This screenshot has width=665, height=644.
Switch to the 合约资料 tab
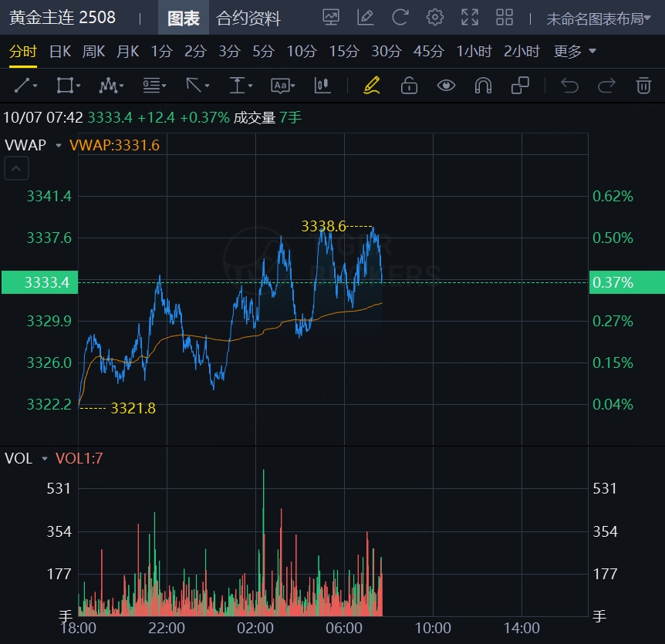click(x=248, y=19)
